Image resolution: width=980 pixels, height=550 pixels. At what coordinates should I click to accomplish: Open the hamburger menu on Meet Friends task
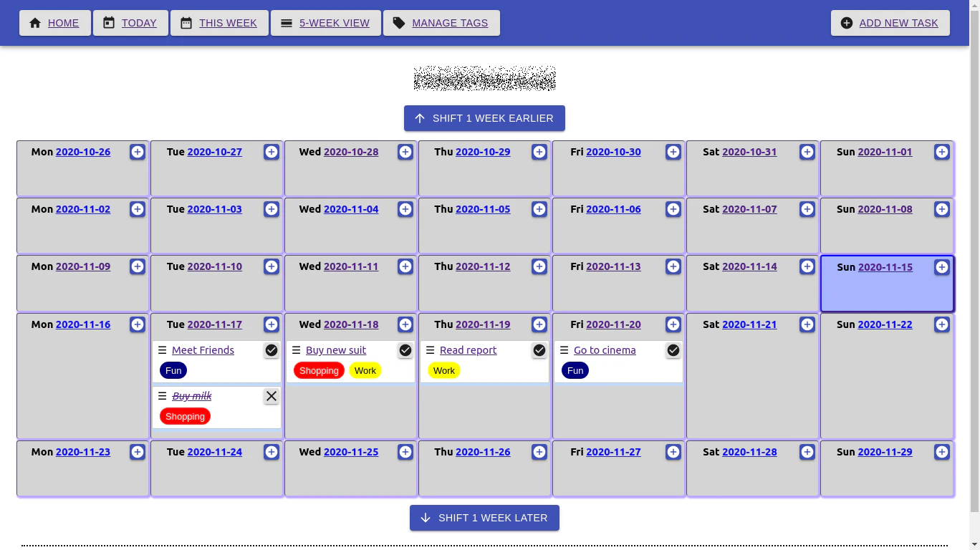(160, 350)
